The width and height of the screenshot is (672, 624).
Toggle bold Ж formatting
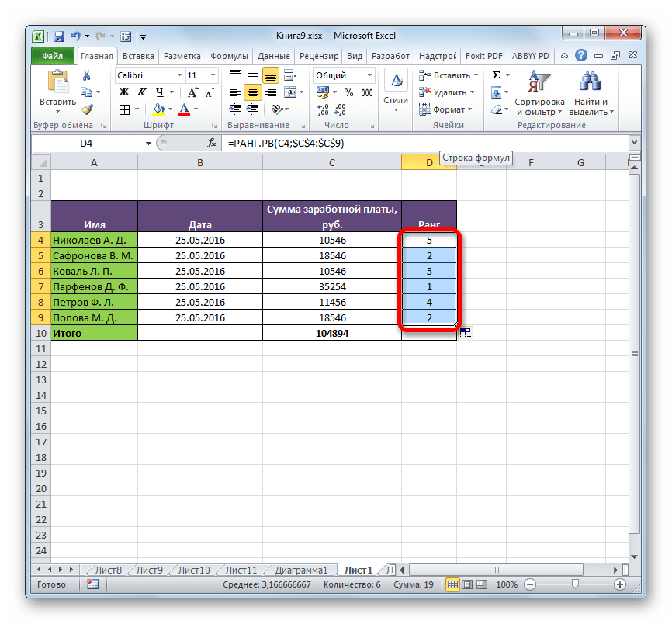123,92
